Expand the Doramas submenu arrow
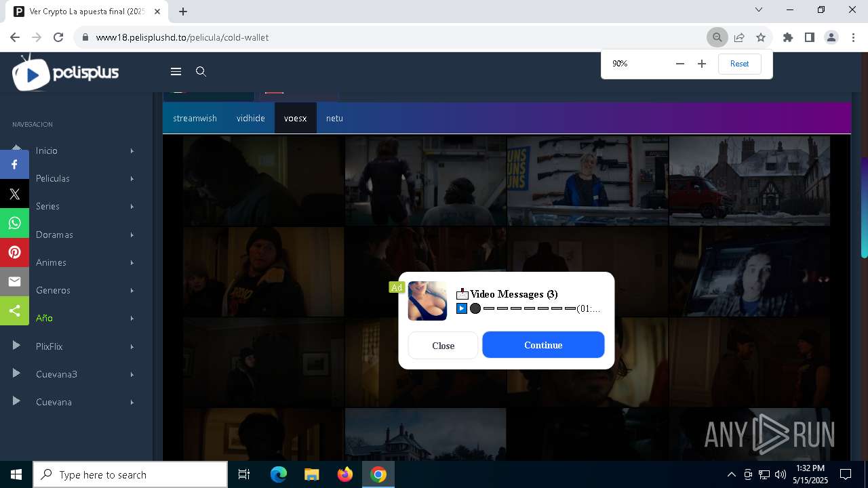868x488 pixels. (132, 235)
